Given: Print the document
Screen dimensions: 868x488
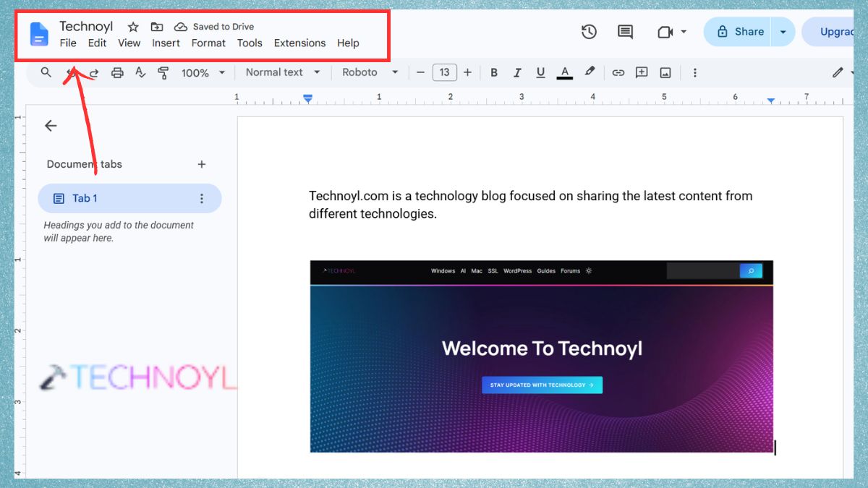Looking at the screenshot, I should 117,72.
